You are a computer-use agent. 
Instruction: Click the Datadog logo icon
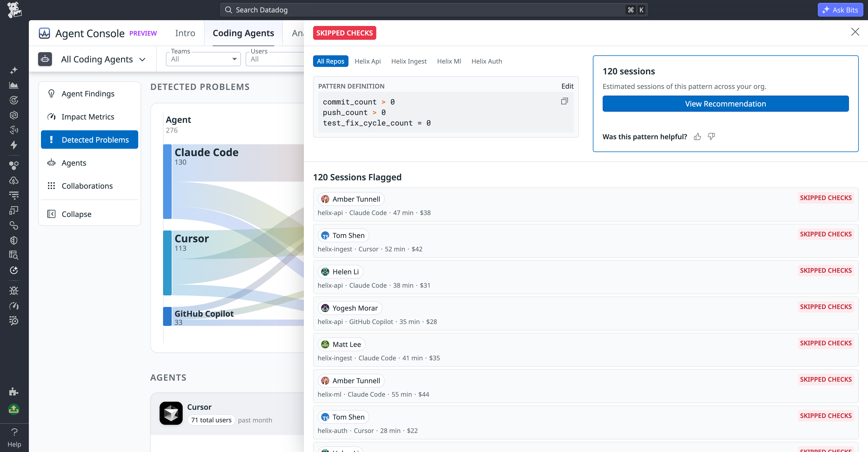point(14,10)
